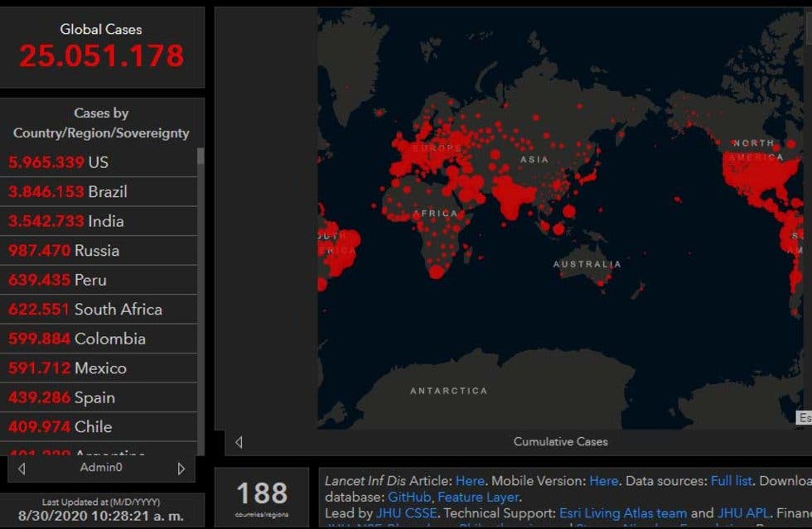Select Mexico in the country list
812x529 pixels.
click(x=99, y=368)
